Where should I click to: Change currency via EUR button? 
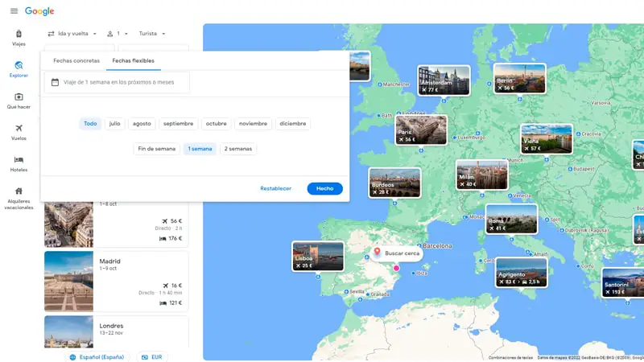click(x=152, y=357)
